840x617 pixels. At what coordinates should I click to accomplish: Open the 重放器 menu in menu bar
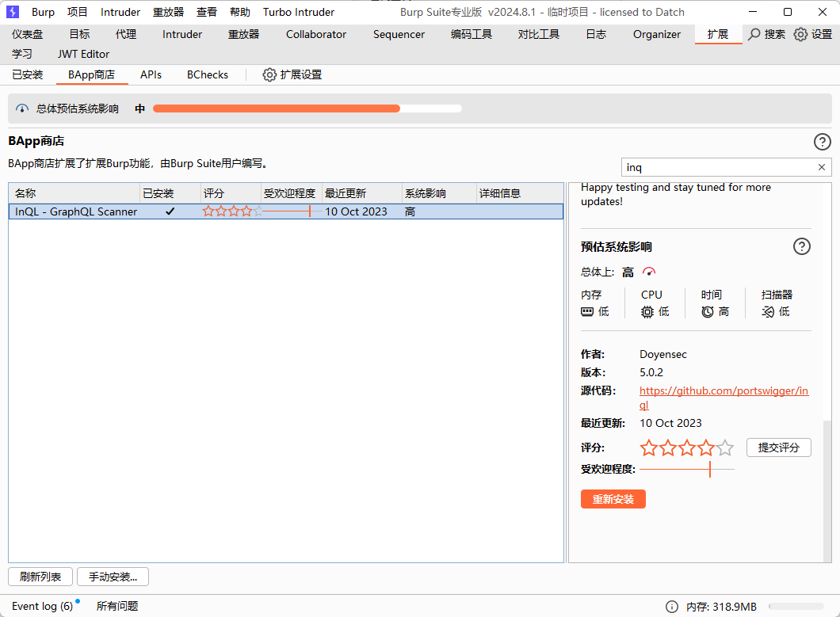coord(168,12)
